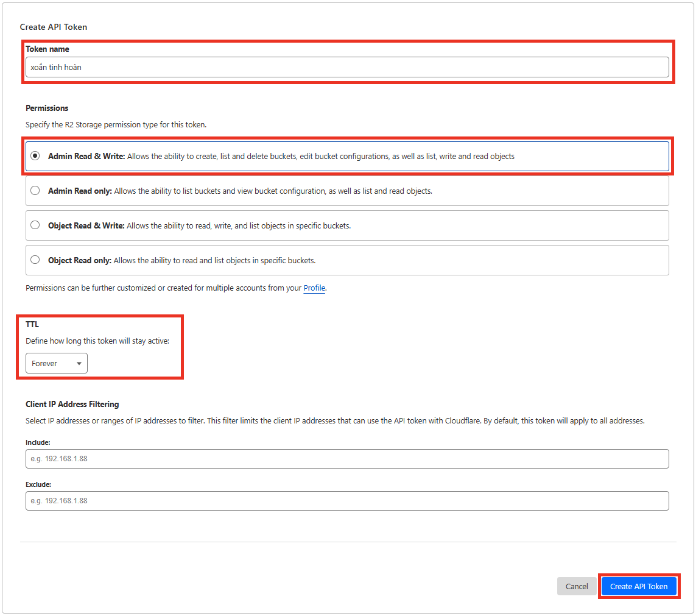This screenshot has height=616, width=696.
Task: Open the TTL Forever dropdown
Action: click(x=56, y=363)
